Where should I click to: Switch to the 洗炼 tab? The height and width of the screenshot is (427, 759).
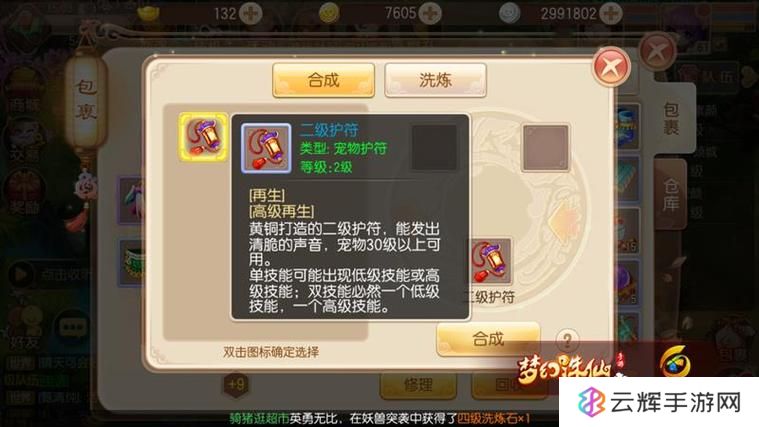435,80
